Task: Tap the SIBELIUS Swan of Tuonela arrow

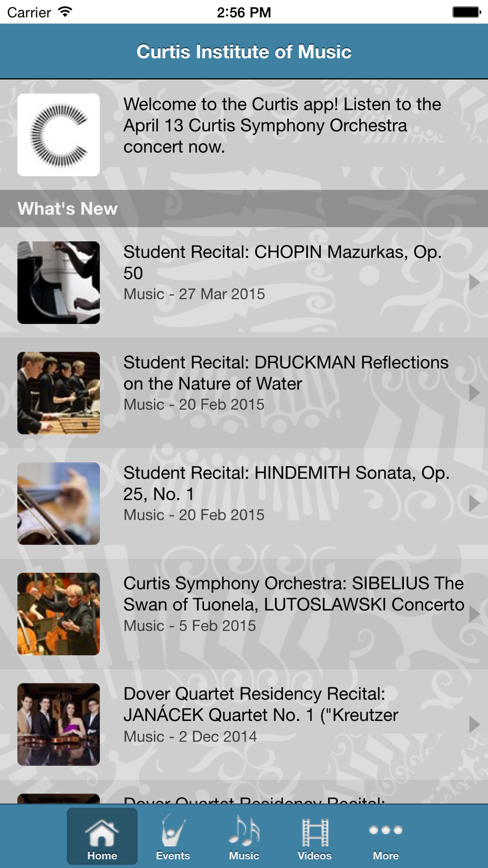Action: tap(474, 614)
